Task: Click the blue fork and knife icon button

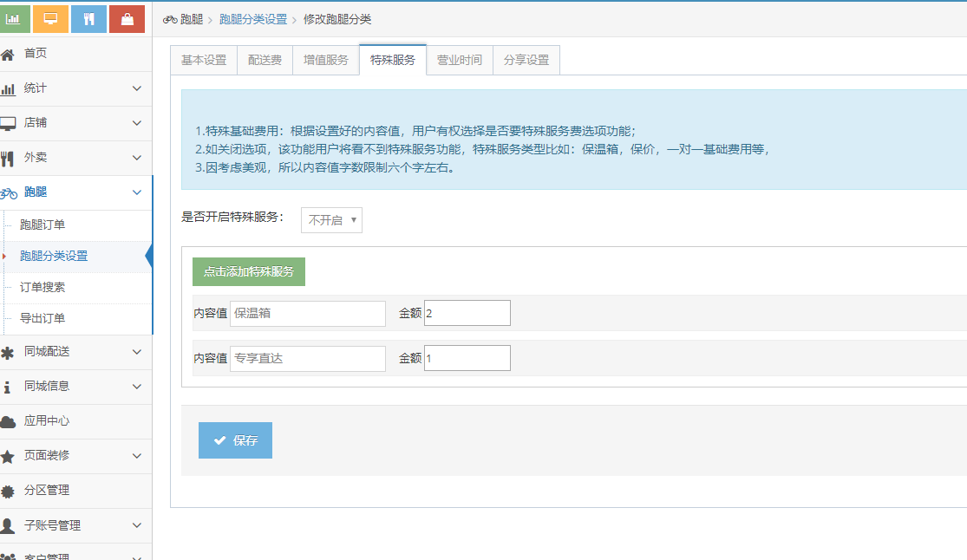Action: click(88, 19)
